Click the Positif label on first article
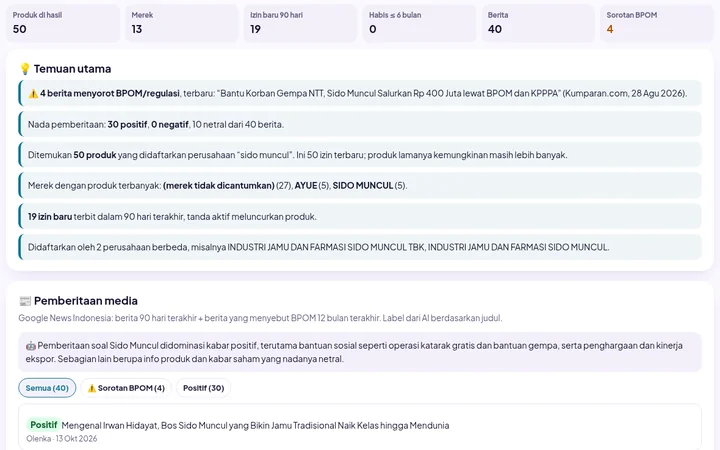This screenshot has height=450, width=720. tap(44, 425)
